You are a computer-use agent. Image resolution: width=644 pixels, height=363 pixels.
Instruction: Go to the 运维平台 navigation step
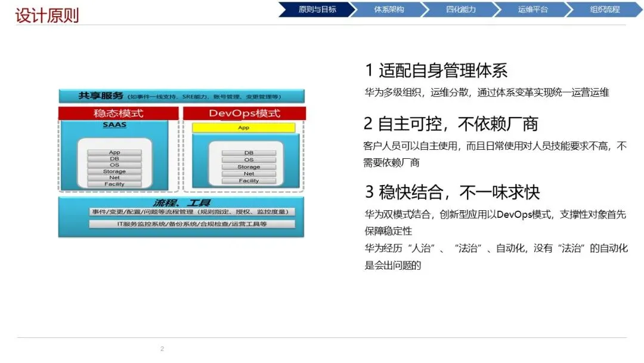point(532,10)
